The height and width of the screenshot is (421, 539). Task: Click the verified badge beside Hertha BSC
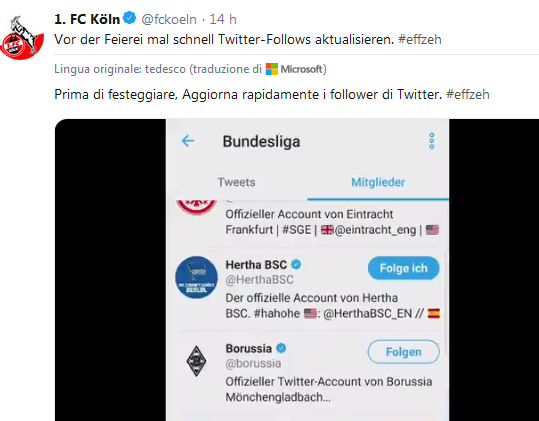[x=296, y=265]
